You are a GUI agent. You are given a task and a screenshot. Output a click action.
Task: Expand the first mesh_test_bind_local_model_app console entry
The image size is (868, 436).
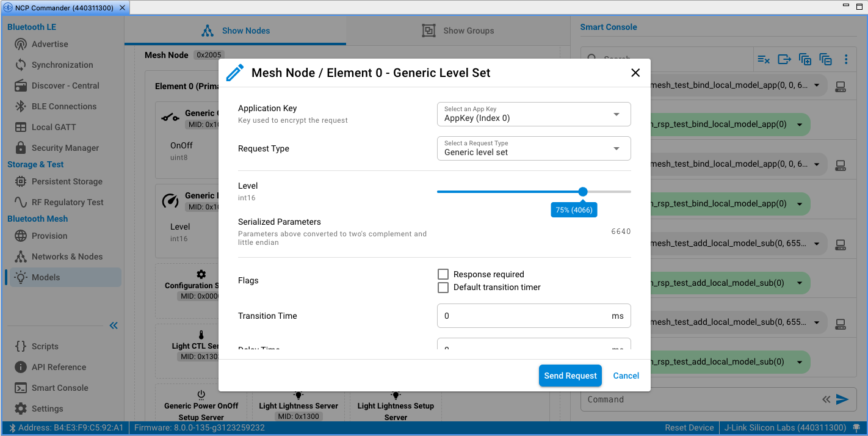[817, 85]
